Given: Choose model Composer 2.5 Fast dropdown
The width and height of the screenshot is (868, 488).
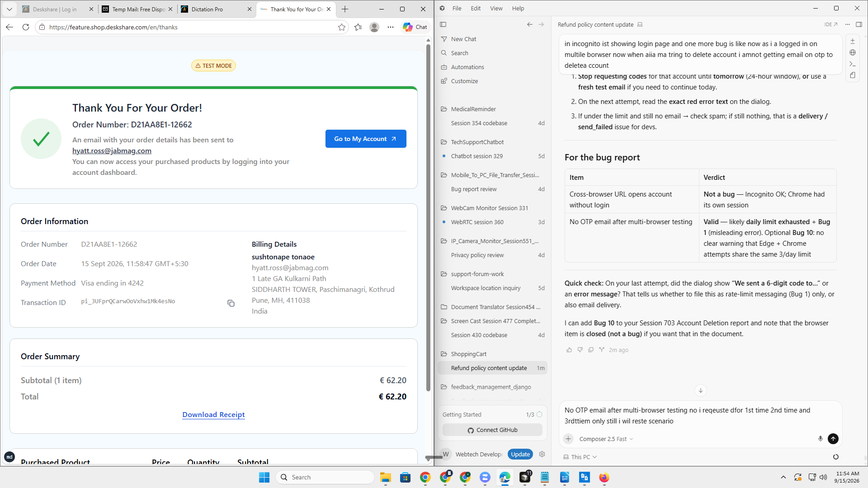Looking at the screenshot, I should (x=606, y=439).
